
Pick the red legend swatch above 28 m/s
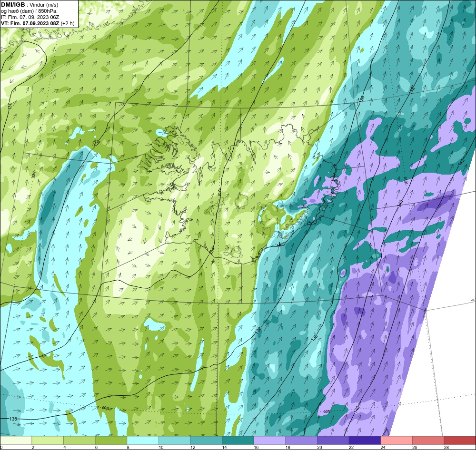460,440
